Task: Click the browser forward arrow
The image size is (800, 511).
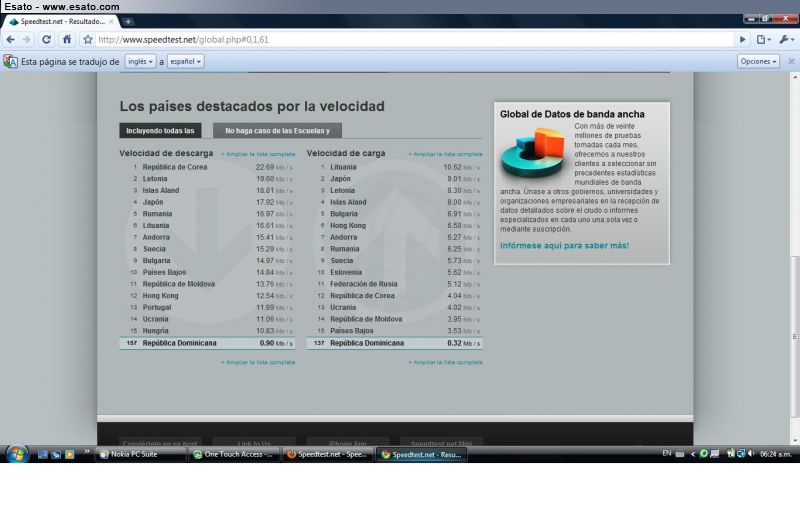Action: [x=27, y=39]
